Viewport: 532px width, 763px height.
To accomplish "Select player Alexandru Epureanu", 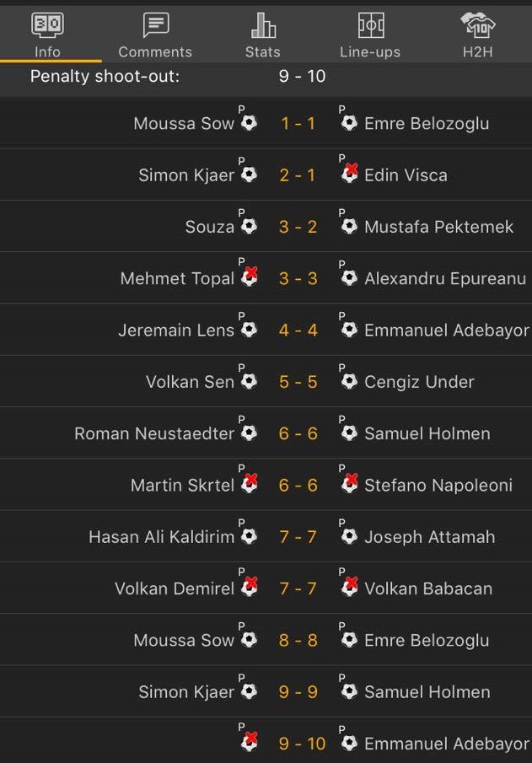I will coord(444,278).
